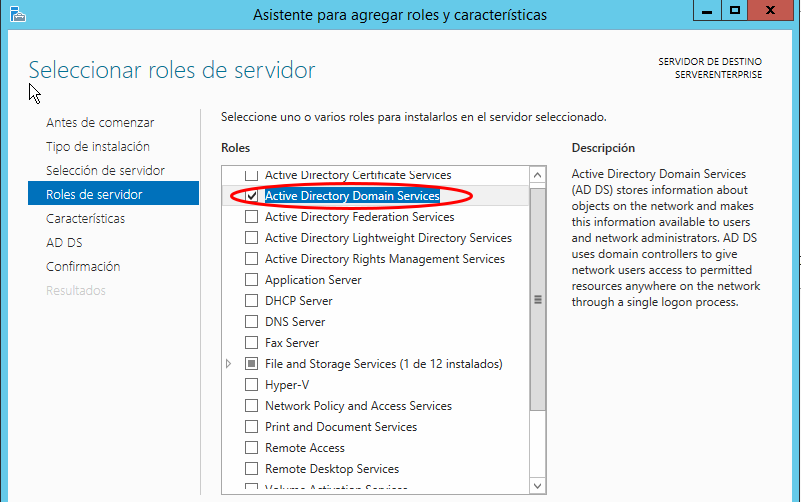Enable the Application Server role checkbox

(x=251, y=279)
